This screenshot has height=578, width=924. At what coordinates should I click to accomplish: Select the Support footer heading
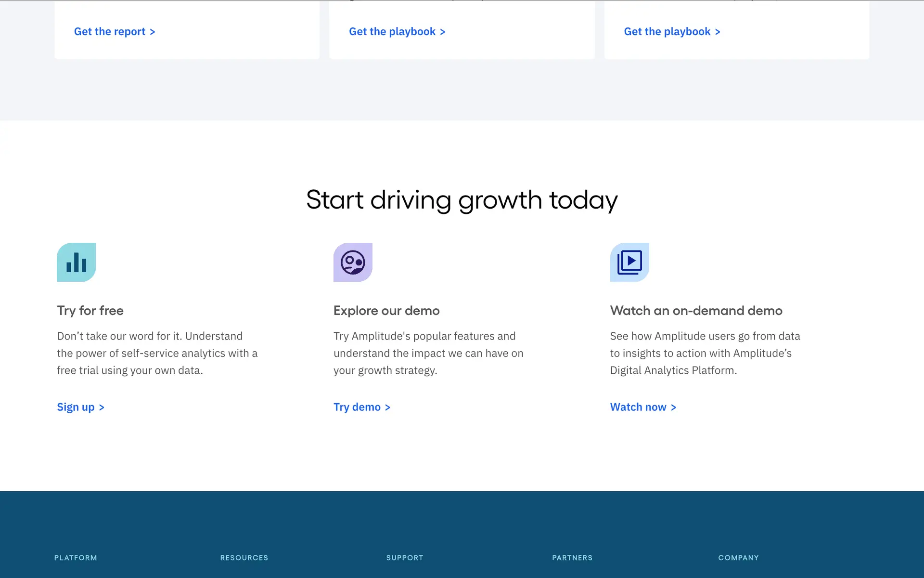pos(405,558)
